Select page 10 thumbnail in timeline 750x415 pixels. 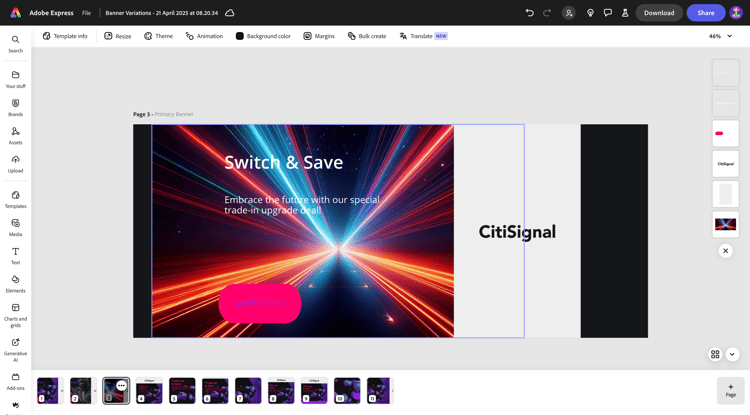pyautogui.click(x=347, y=390)
